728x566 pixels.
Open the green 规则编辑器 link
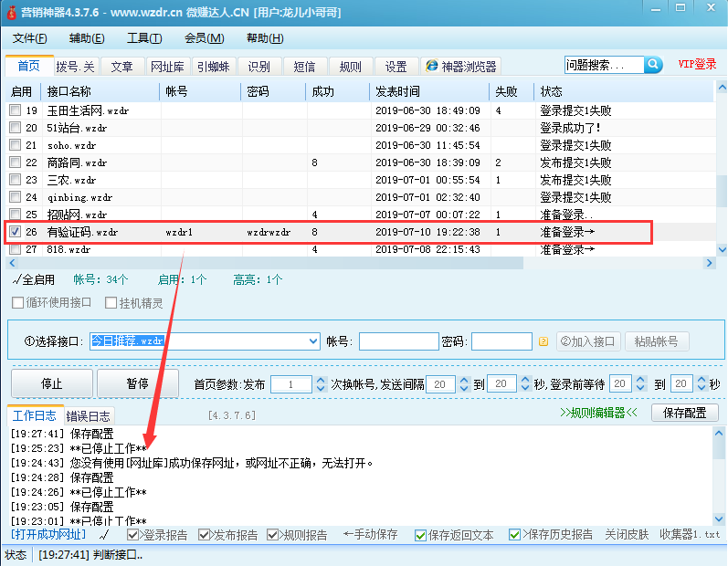tap(598, 413)
